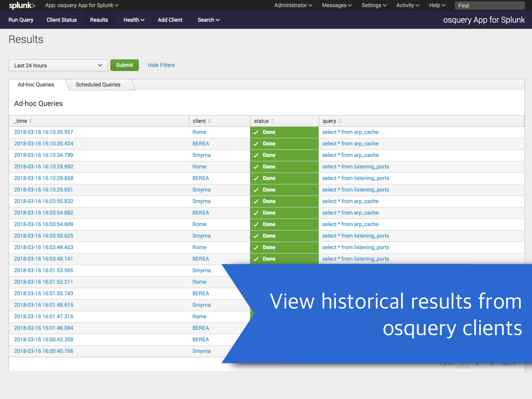Click Done status in 16:03:49.141 row
Viewport: 532px width, 399px height.
tap(284, 259)
